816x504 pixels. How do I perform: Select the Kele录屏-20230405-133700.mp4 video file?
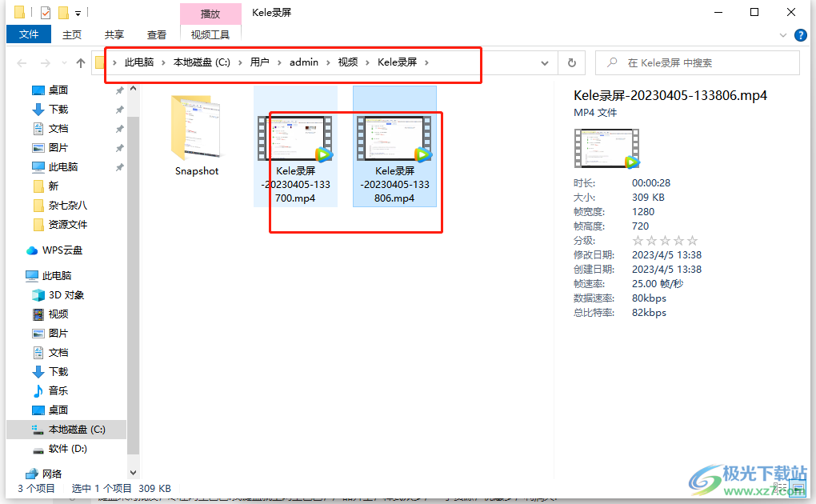tap(295, 147)
